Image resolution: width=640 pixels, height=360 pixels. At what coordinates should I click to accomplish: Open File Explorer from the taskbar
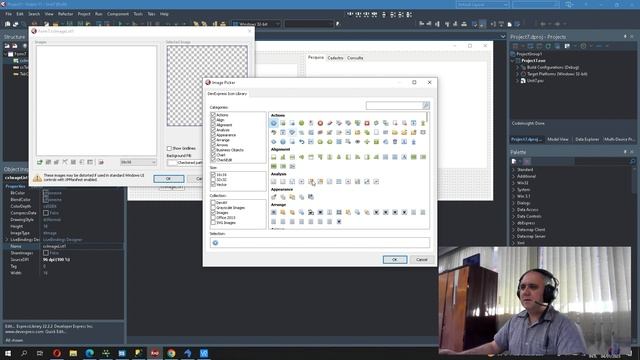tap(73, 353)
